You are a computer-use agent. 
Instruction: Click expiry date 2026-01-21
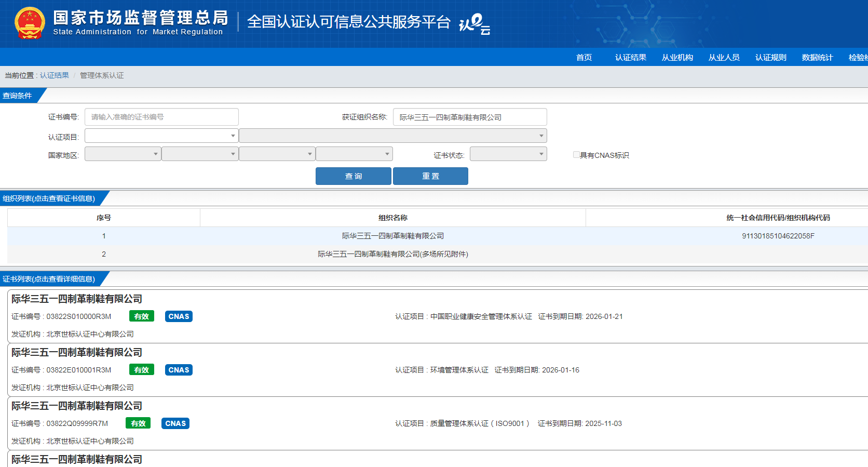[x=604, y=316]
